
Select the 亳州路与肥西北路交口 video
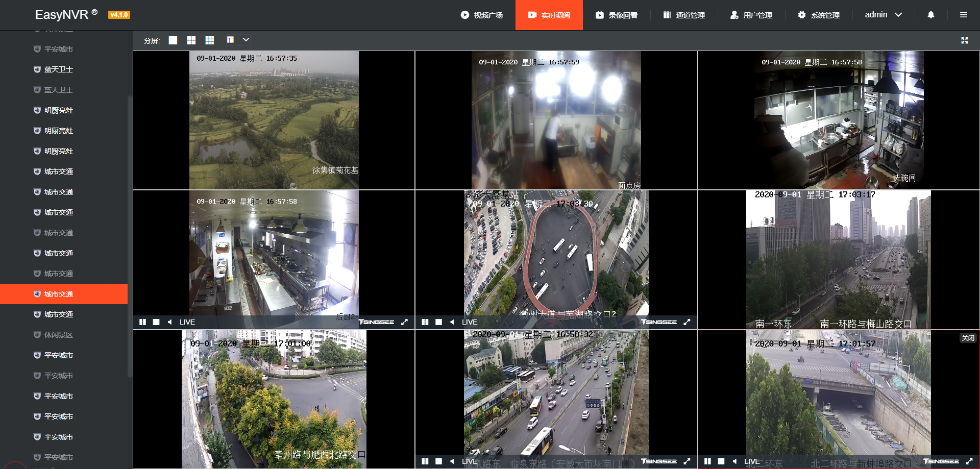tap(274, 399)
